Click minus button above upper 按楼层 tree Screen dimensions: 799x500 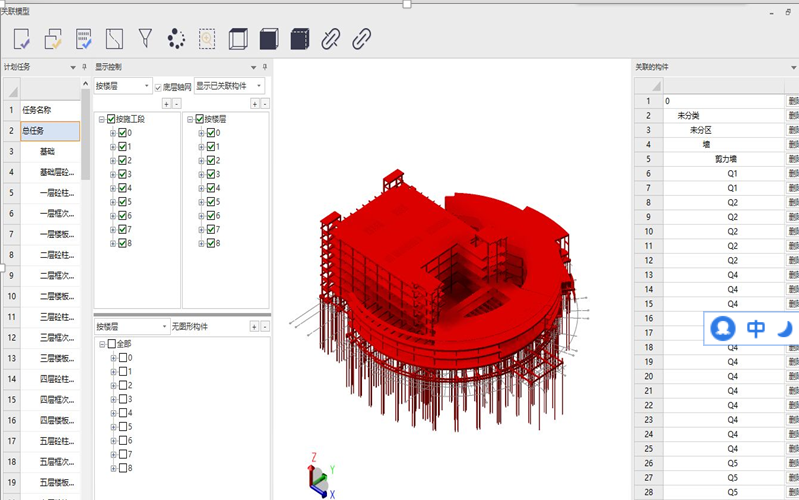pos(264,104)
